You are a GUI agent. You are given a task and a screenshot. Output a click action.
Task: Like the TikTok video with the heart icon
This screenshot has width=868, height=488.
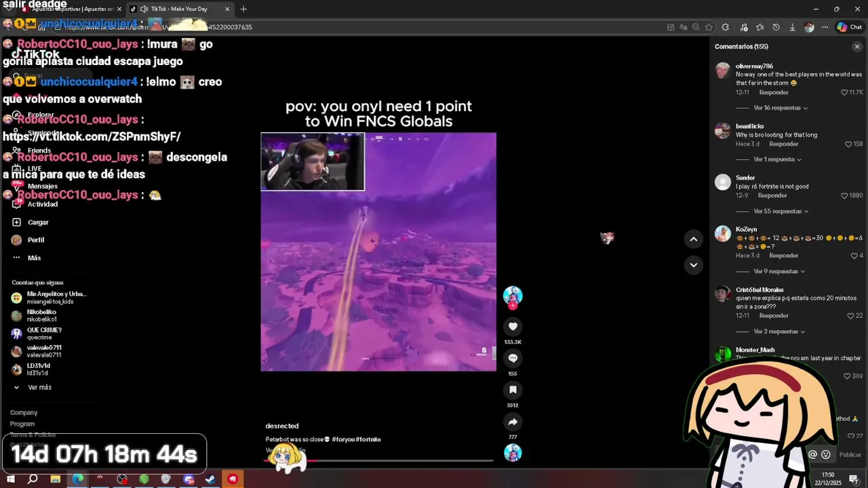tap(513, 326)
